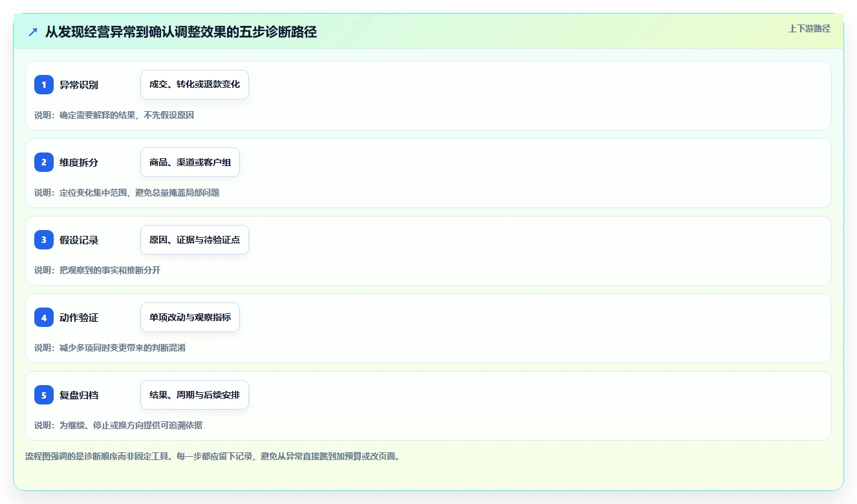The width and height of the screenshot is (857, 504).
Task: Click note 把观察到的事实和推断分开
Action: pyautogui.click(x=110, y=270)
